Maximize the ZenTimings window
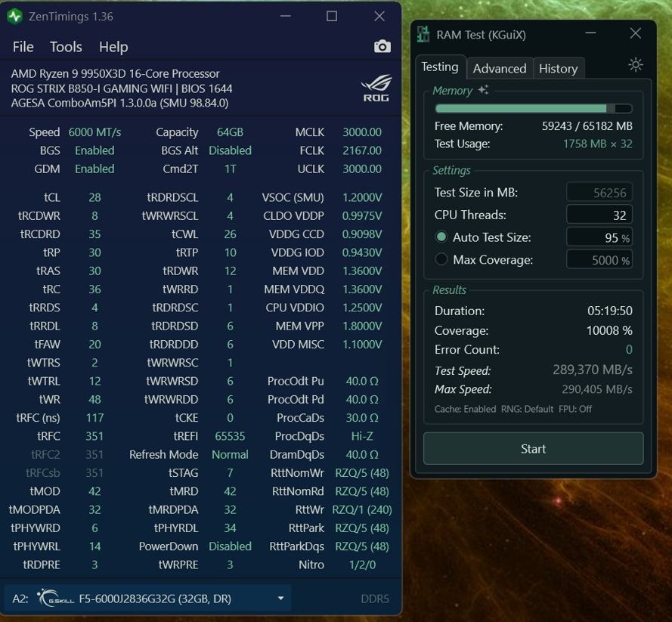 (x=331, y=17)
